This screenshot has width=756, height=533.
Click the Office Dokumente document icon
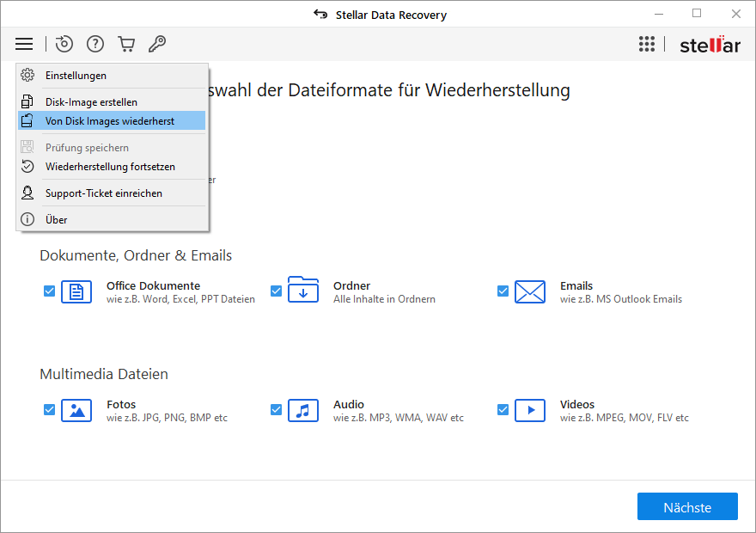coord(76,291)
